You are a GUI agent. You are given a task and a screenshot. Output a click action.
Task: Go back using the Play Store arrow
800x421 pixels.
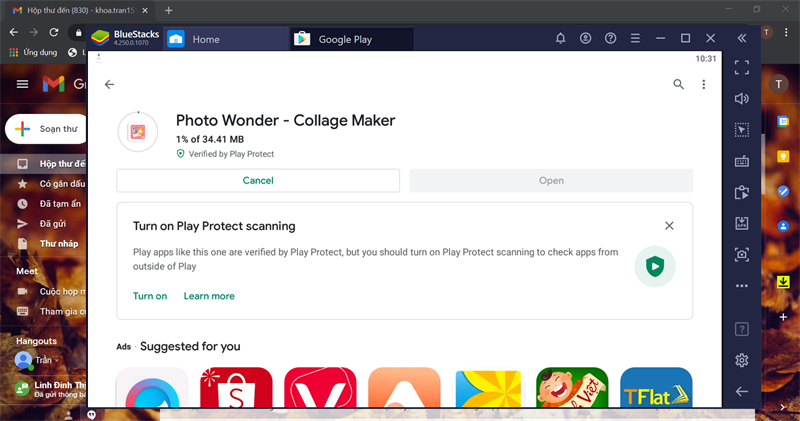109,85
